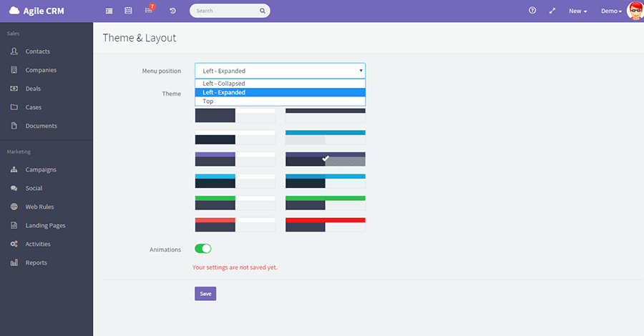Screen dimensions: 644x336
Task: Select the Left - Collapsed option
Action: 280,84
